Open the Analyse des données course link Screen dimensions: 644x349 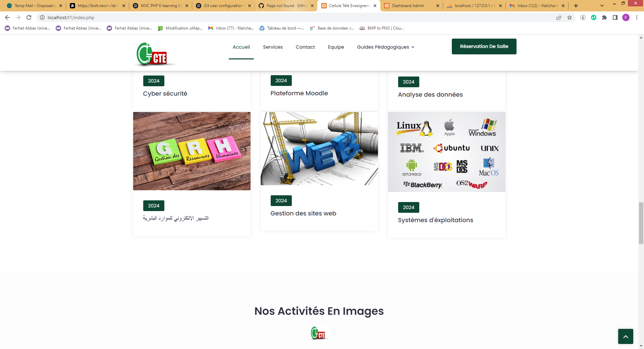430,95
